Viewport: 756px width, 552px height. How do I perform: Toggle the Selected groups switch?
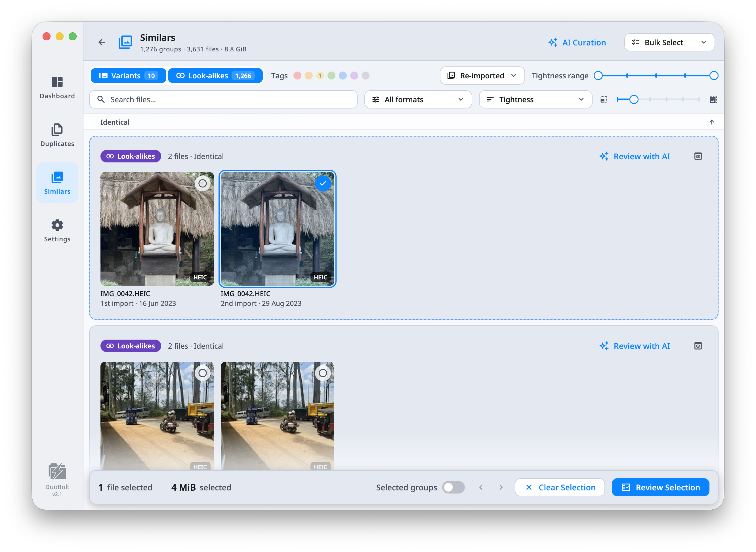coord(453,487)
